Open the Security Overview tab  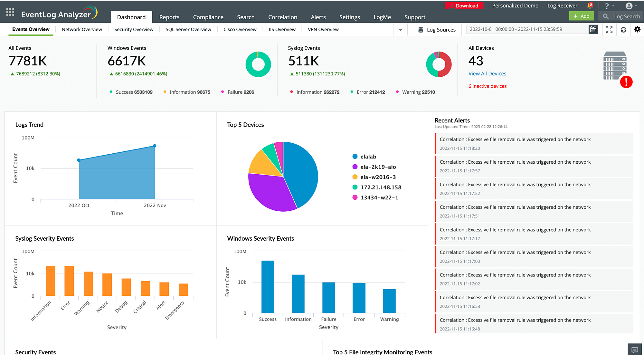point(134,29)
